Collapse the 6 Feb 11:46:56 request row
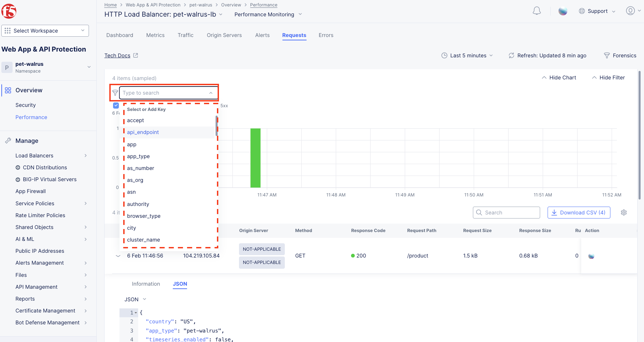The image size is (644, 342). [118, 256]
